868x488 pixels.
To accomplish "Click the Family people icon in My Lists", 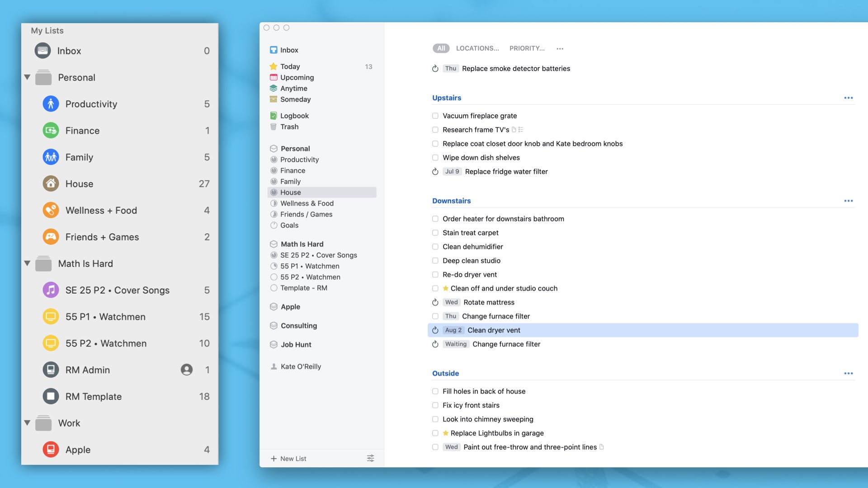I will [51, 157].
